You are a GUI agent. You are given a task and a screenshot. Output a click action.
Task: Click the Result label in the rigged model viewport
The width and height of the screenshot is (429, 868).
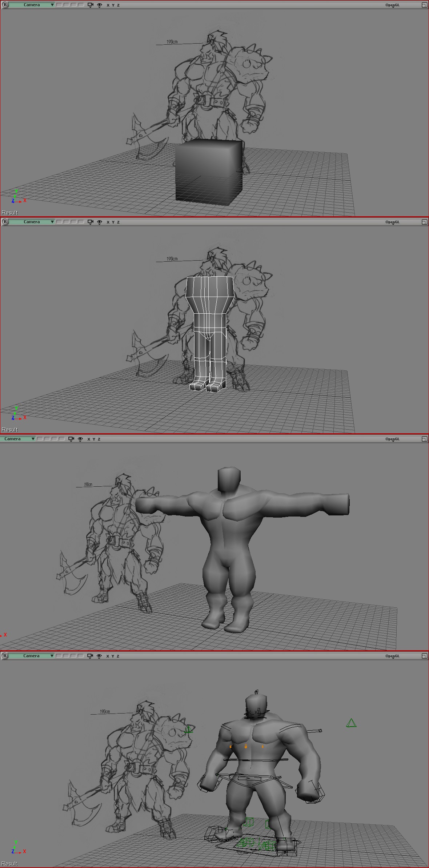pos(10,864)
